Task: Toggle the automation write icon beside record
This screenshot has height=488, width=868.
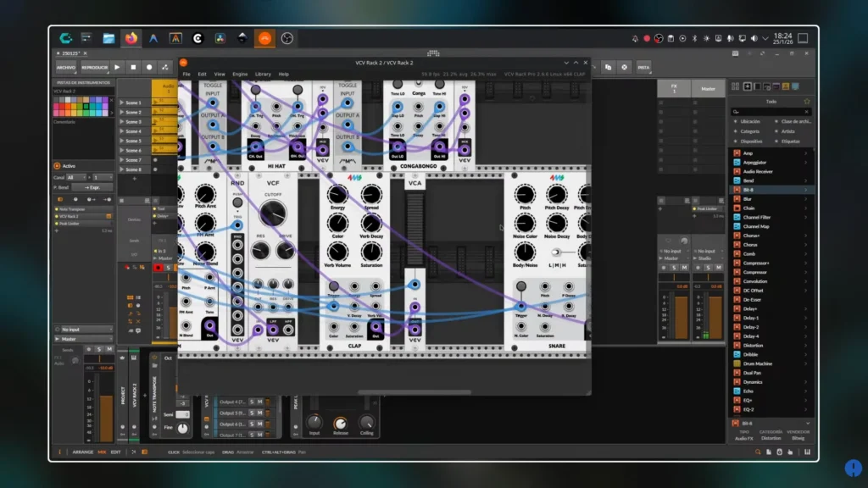Action: point(165,68)
